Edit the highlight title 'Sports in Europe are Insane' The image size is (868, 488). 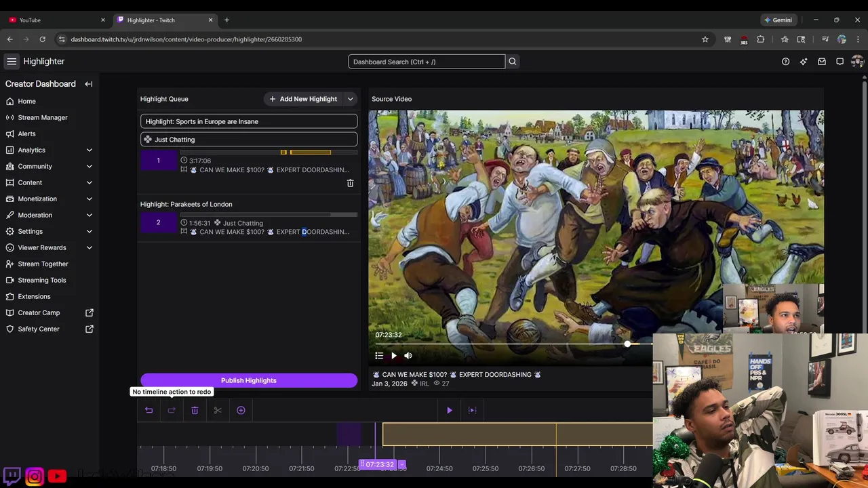click(249, 121)
